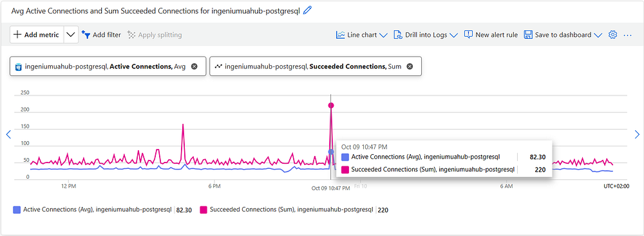
Task: Remove the Succeeded Connections metric chip
Action: click(x=410, y=66)
